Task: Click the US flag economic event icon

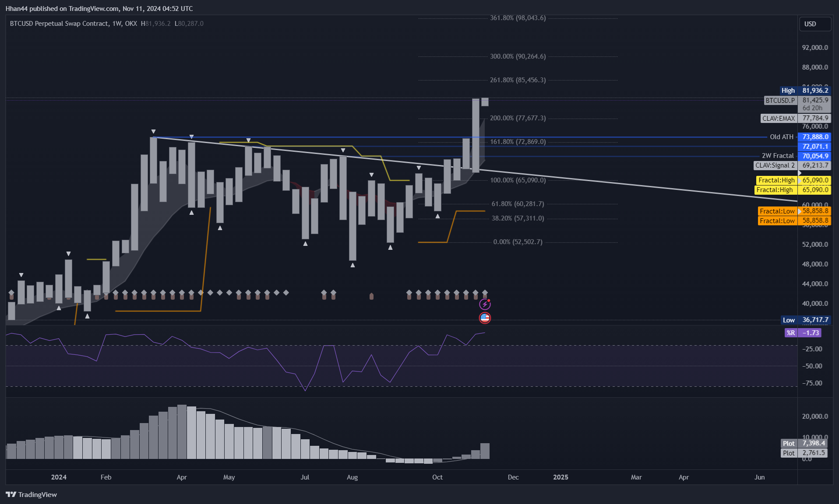Action: click(485, 318)
